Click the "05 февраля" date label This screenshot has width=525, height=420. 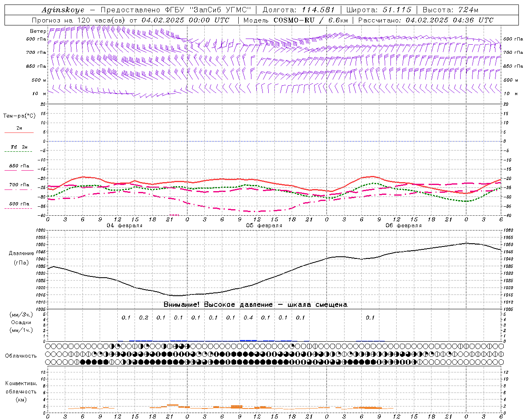pyautogui.click(x=264, y=226)
